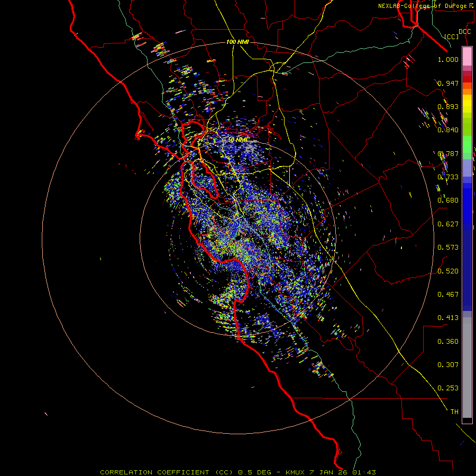Click the 0.253 legend value

pos(448,388)
